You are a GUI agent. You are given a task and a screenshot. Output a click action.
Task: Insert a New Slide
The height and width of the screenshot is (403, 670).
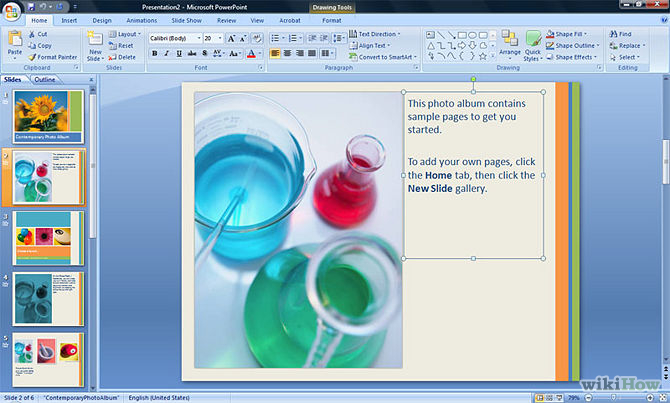point(94,44)
